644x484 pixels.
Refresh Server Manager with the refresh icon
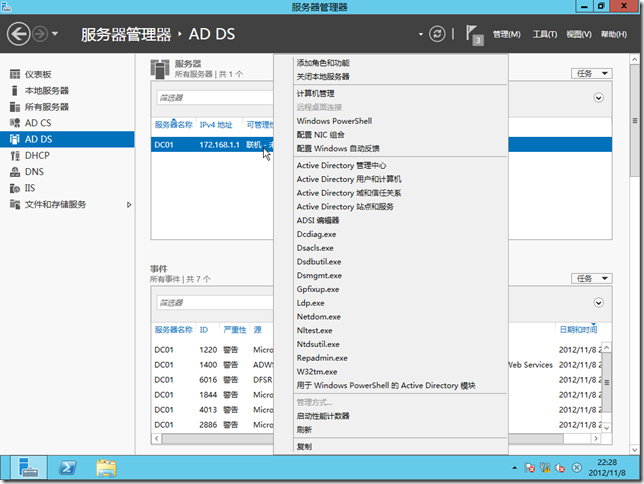tap(437, 34)
